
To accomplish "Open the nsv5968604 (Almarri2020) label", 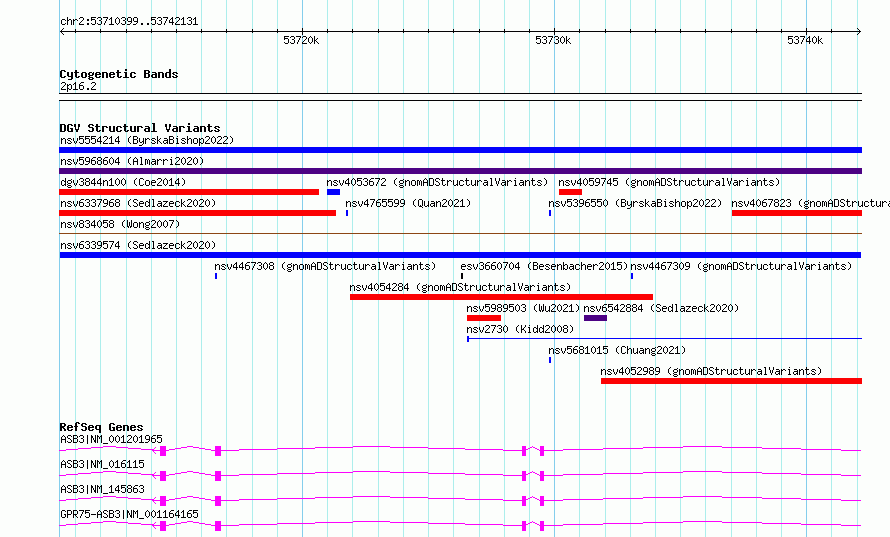I will point(132,161).
